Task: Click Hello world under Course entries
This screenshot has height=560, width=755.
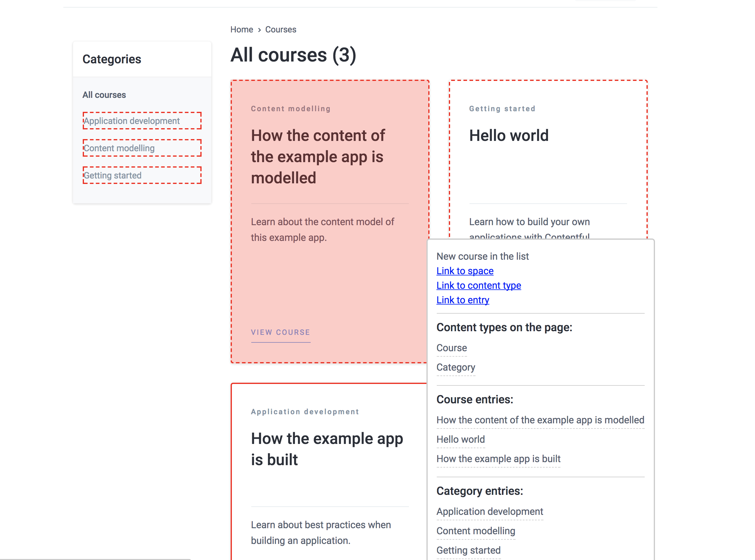Action: pyautogui.click(x=460, y=439)
